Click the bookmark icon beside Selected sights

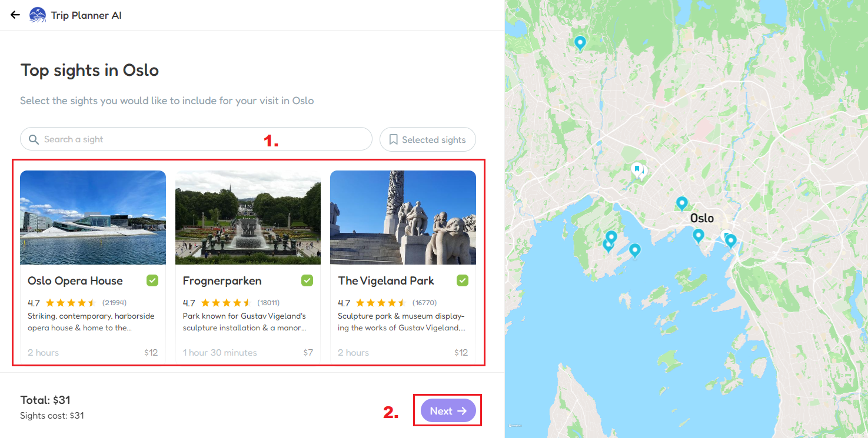pyautogui.click(x=394, y=139)
